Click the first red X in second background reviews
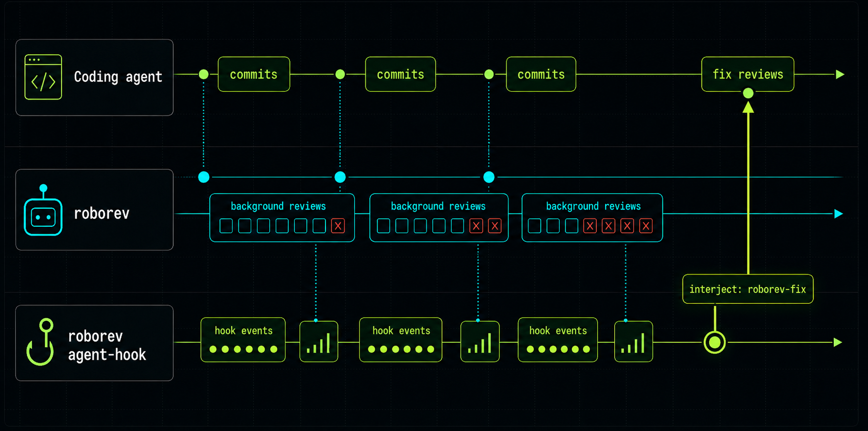Viewport: 868px width, 431px height. pos(476,226)
